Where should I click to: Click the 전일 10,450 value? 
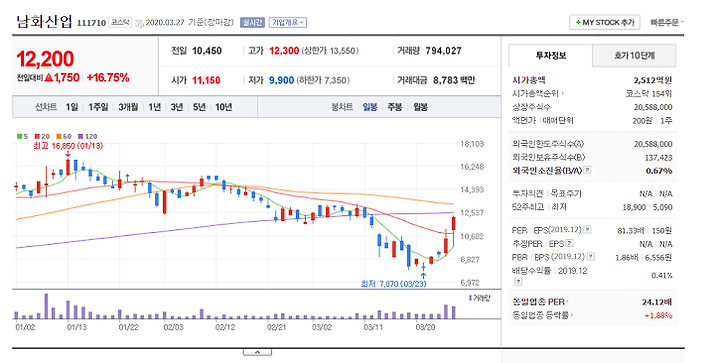click(x=207, y=51)
